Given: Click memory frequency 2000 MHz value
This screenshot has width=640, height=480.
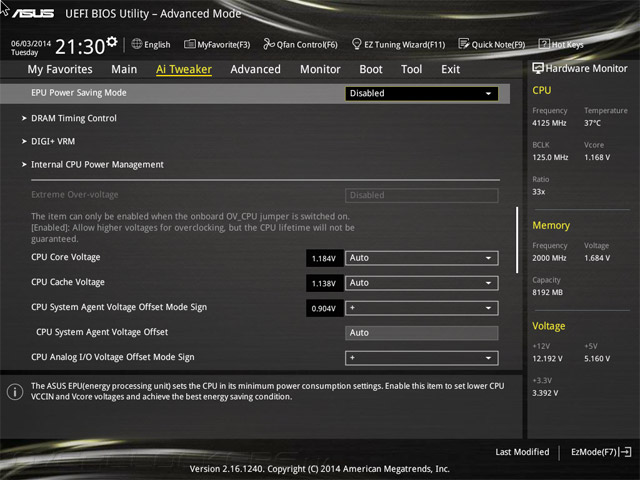Looking at the screenshot, I should click(549, 258).
